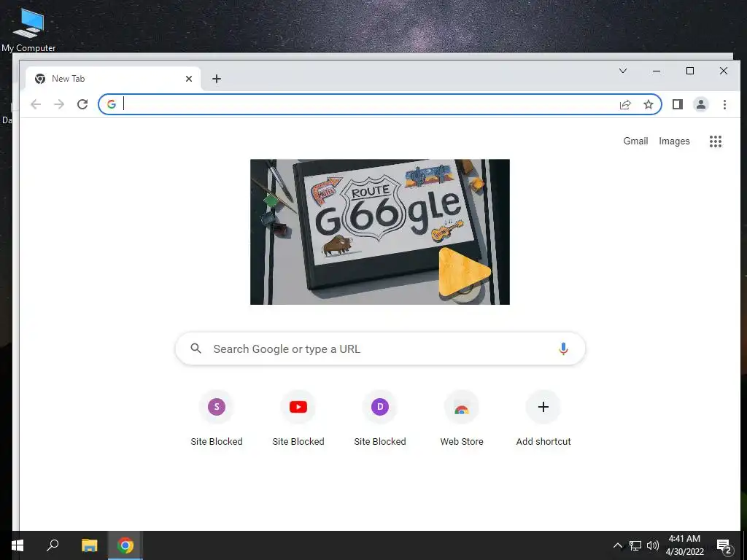
Task: Focus the Search Google or type a URL box
Action: tap(380, 349)
